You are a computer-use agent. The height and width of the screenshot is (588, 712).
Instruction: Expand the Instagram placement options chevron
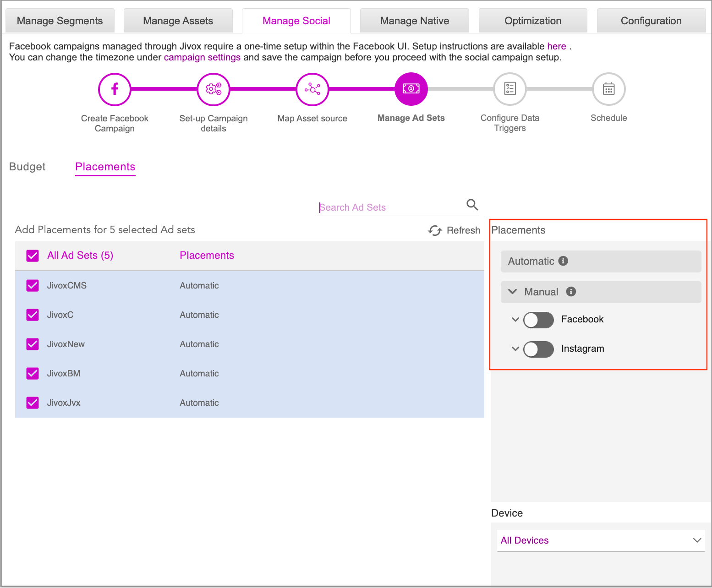point(515,349)
